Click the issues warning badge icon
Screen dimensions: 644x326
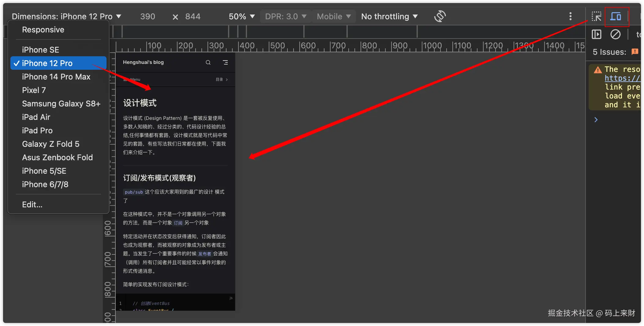(635, 52)
